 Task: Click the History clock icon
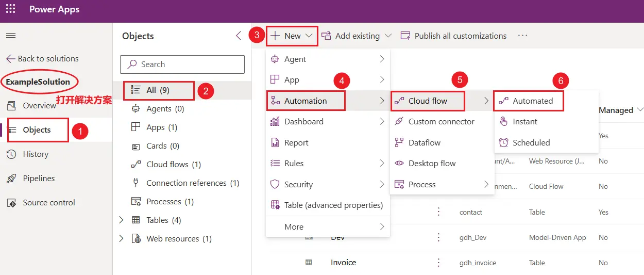12,154
